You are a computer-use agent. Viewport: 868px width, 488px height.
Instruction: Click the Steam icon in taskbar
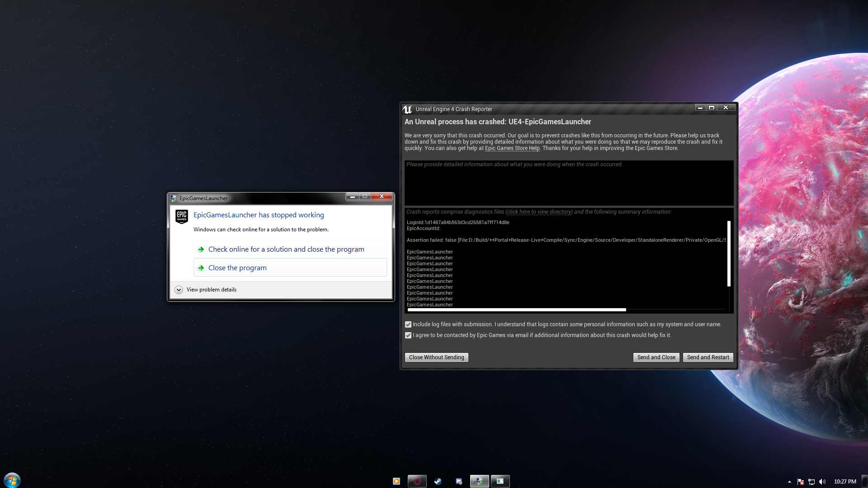point(438,481)
